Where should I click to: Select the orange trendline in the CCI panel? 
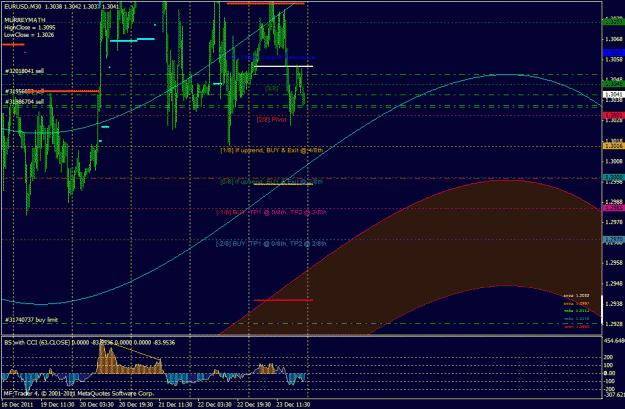131,350
